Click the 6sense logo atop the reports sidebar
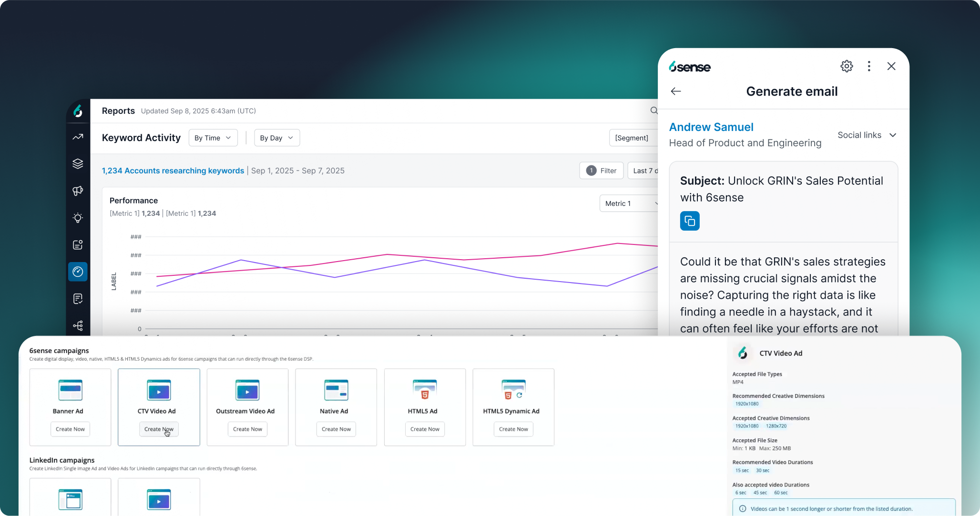Screen dimensions: 980x516 point(78,111)
